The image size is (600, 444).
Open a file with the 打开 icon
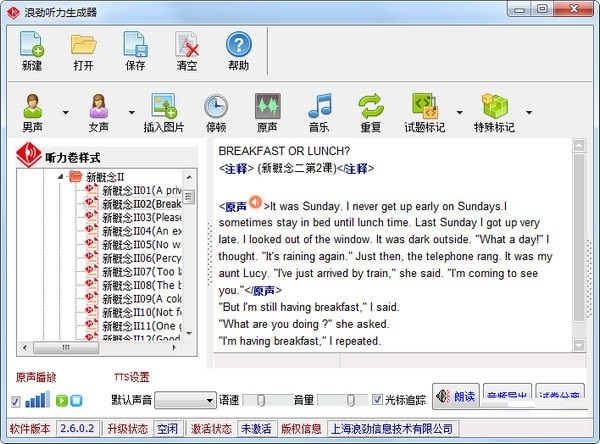tap(83, 51)
